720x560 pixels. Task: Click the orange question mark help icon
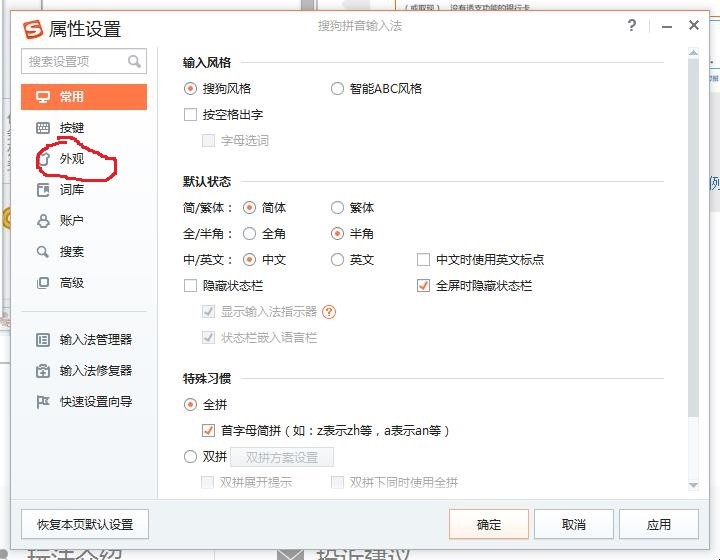click(x=329, y=312)
